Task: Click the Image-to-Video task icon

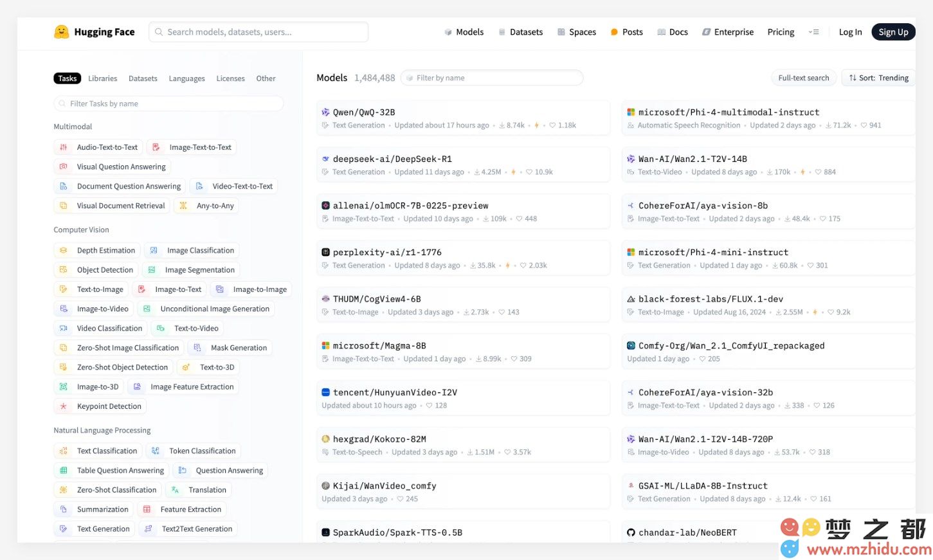Action: coord(63,309)
